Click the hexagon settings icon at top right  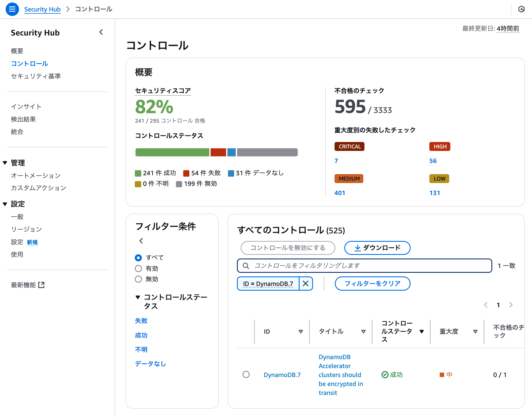521,9
